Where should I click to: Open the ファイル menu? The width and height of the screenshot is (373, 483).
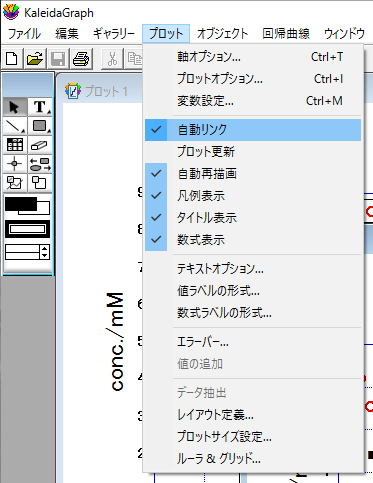tap(24, 34)
